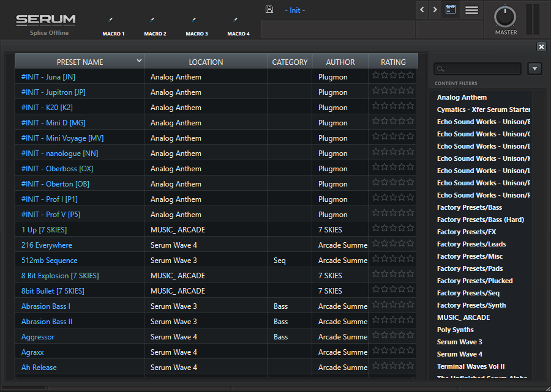Open the search options dropdown arrow
551x392 pixels.
534,68
